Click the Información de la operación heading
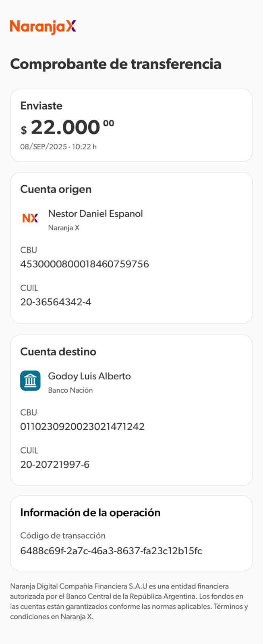Viewport: 263px width, 644px height. coord(90,513)
